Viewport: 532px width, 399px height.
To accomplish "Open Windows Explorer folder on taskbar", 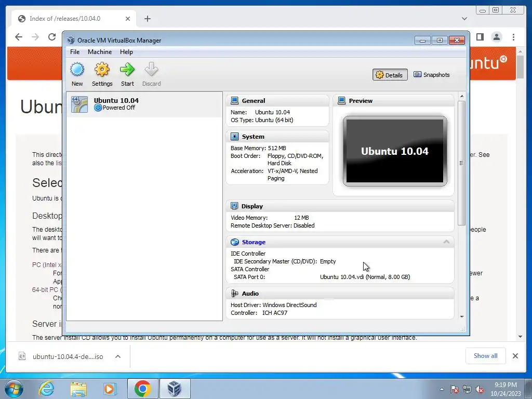I will 78,389.
